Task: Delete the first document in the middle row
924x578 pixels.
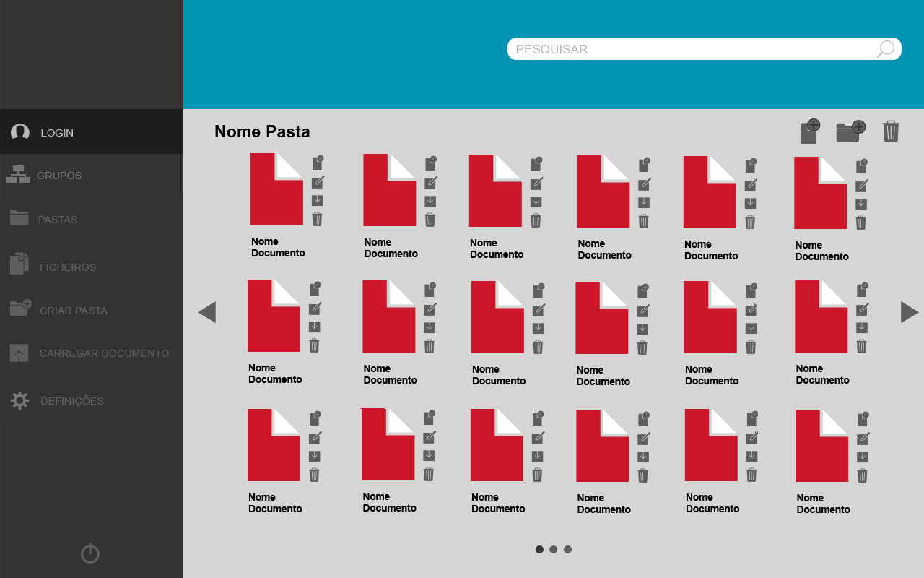Action: click(x=314, y=345)
